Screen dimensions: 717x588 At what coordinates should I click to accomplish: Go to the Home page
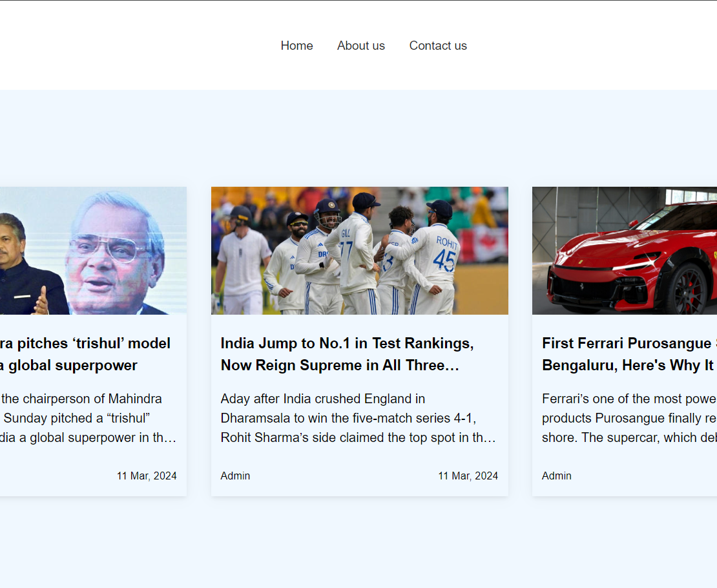pyautogui.click(x=296, y=46)
